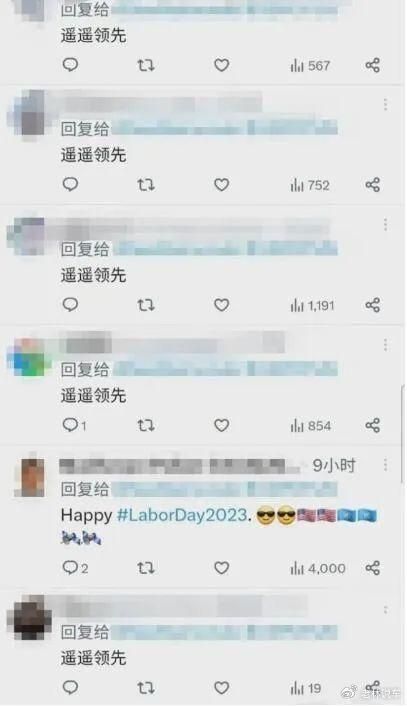
Task: Like the Happy LaborDay2023 reply
Action: (221, 568)
